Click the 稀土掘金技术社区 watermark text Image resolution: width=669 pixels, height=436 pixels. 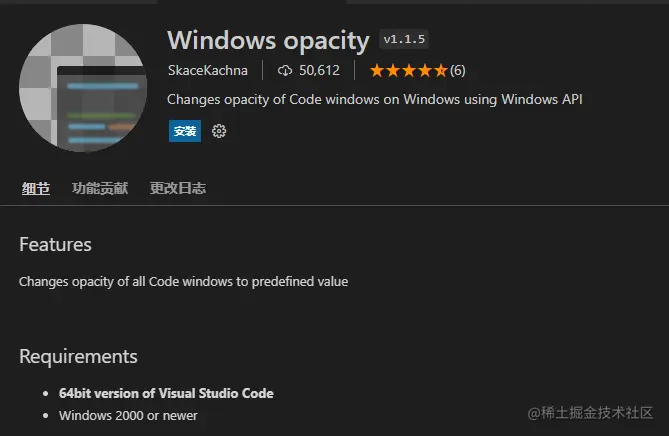tap(596, 412)
